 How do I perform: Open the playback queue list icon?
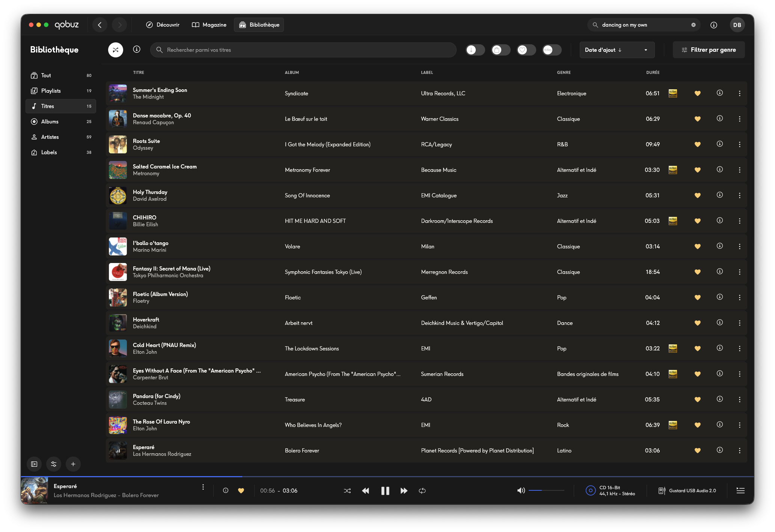pyautogui.click(x=740, y=490)
